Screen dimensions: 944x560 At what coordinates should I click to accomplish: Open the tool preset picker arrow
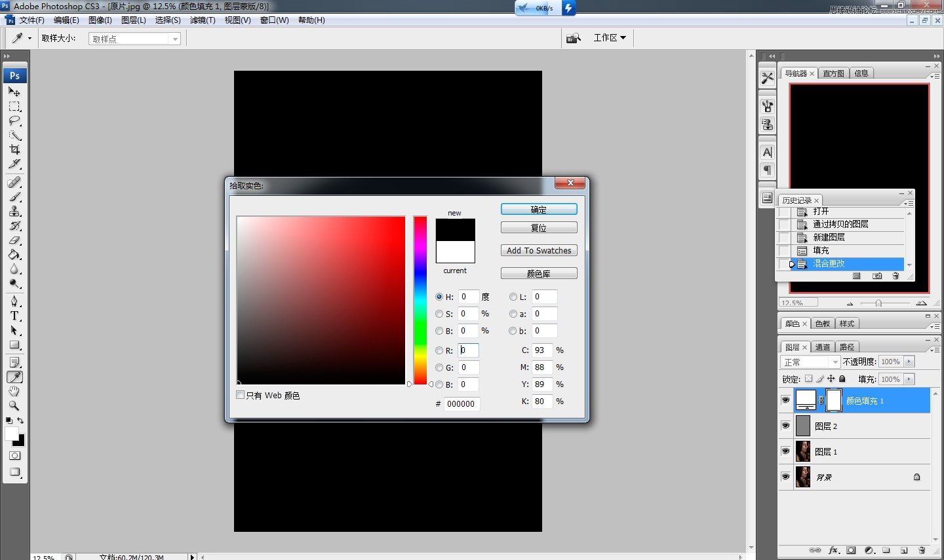click(x=29, y=39)
